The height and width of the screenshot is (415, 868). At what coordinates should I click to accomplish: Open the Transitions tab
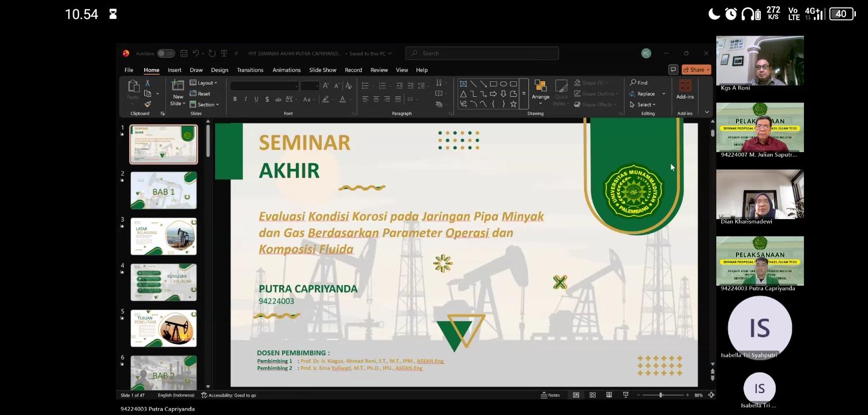(x=250, y=70)
